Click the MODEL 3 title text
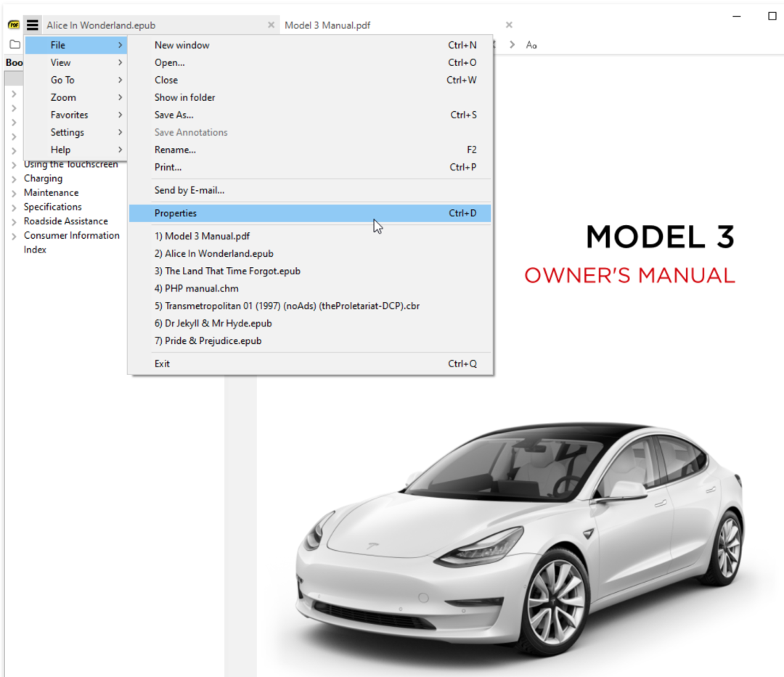The width and height of the screenshot is (784, 677). 660,237
